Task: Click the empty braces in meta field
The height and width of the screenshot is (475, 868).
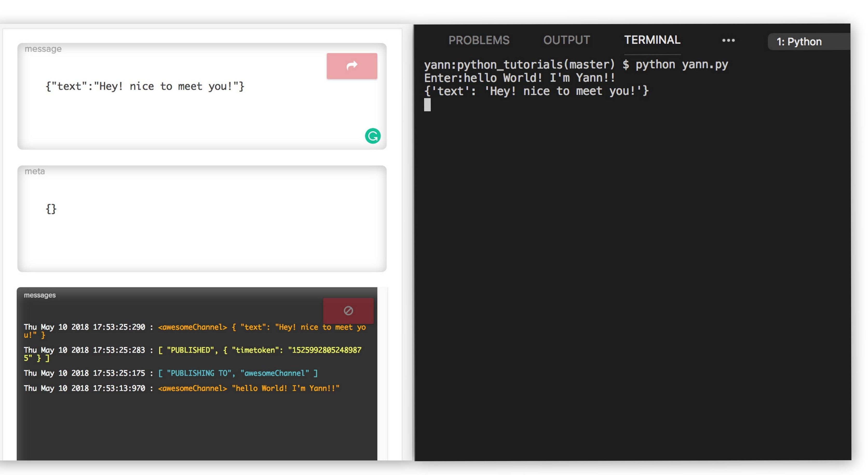Action: coord(51,209)
